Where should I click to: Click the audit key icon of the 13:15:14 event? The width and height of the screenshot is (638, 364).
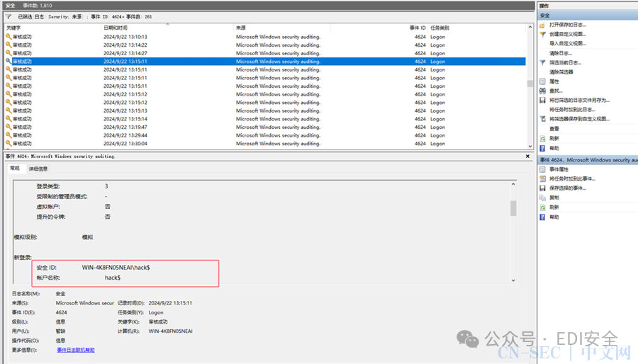click(x=9, y=119)
